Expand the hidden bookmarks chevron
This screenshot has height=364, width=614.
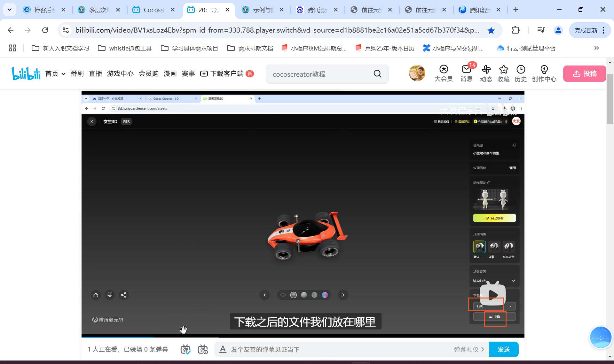coord(596,48)
